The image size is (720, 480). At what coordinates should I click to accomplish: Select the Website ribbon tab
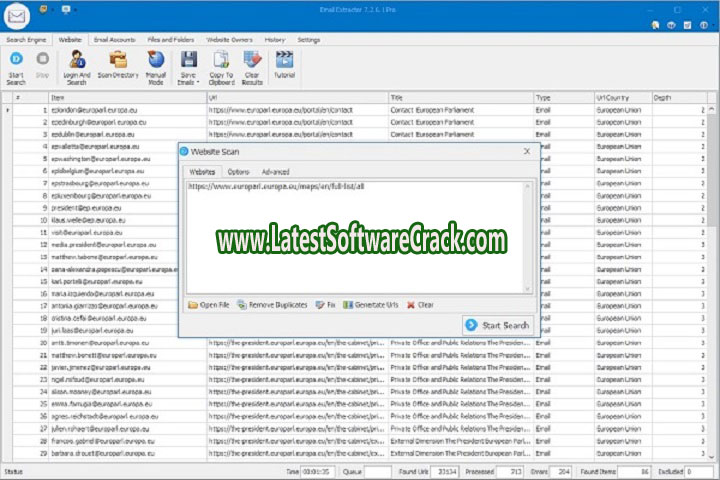pos(70,40)
